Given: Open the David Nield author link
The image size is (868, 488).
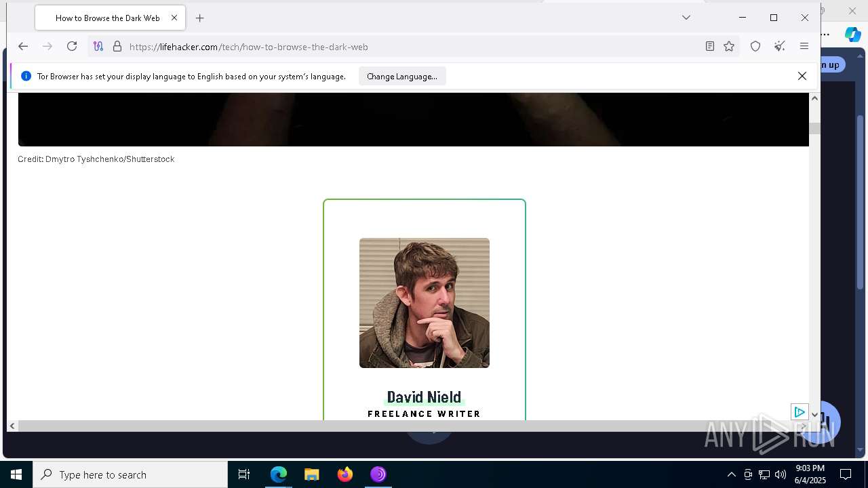Looking at the screenshot, I should point(424,397).
